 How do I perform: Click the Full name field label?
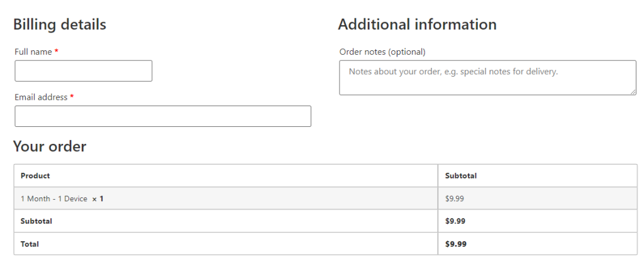(x=33, y=52)
